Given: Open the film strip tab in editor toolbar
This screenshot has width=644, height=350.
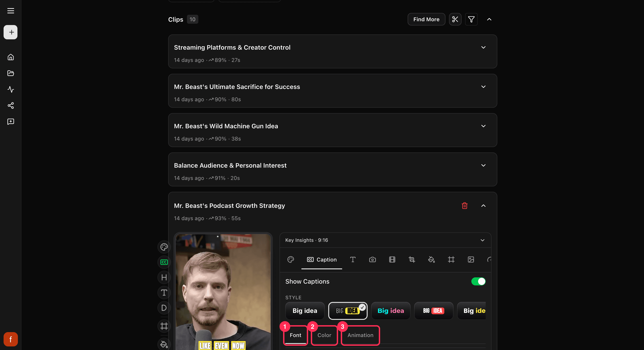Looking at the screenshot, I should pos(392,259).
